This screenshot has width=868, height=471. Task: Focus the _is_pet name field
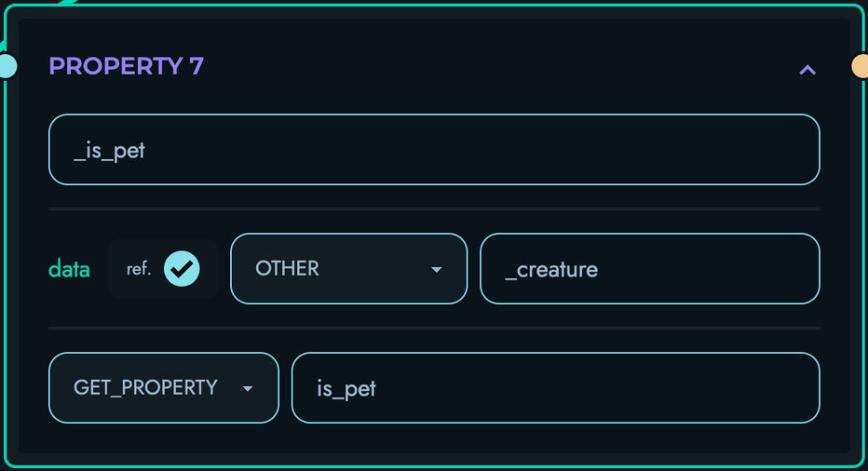434,149
